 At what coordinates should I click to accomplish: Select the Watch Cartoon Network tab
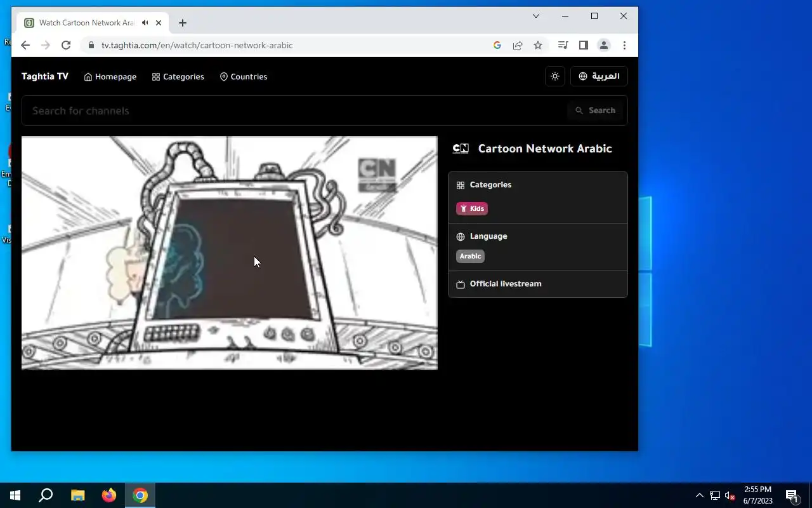[x=94, y=23]
